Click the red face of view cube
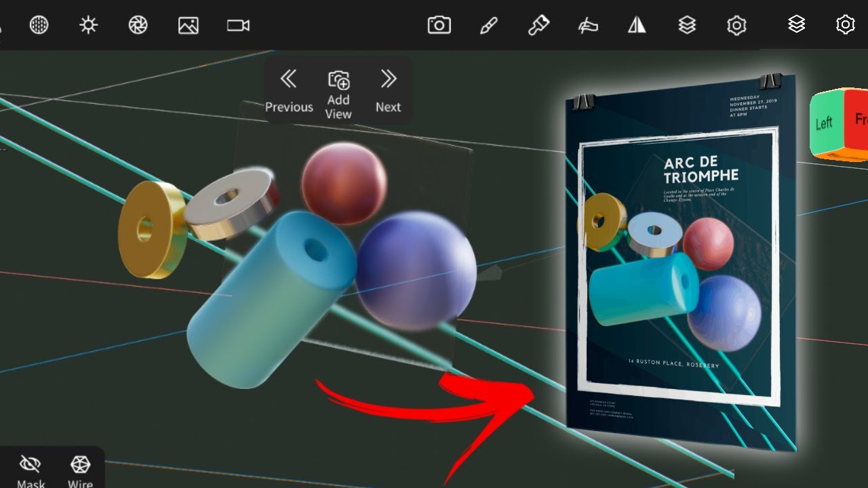The width and height of the screenshot is (868, 488). pyautogui.click(x=856, y=121)
